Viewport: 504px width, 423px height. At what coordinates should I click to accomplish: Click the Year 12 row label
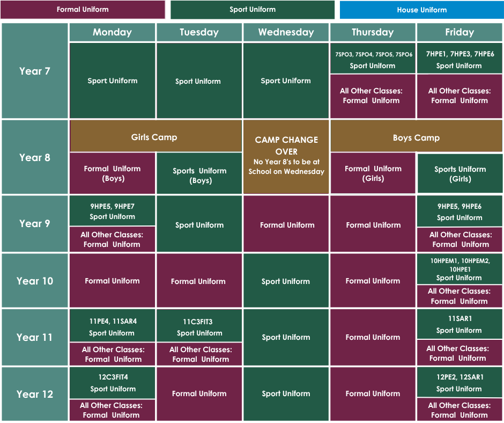coord(35,394)
